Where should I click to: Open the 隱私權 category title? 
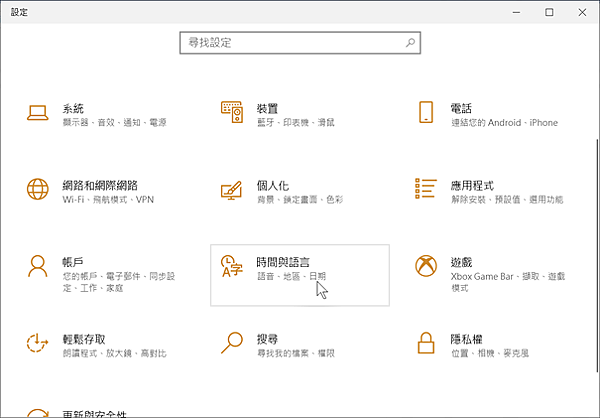466,340
